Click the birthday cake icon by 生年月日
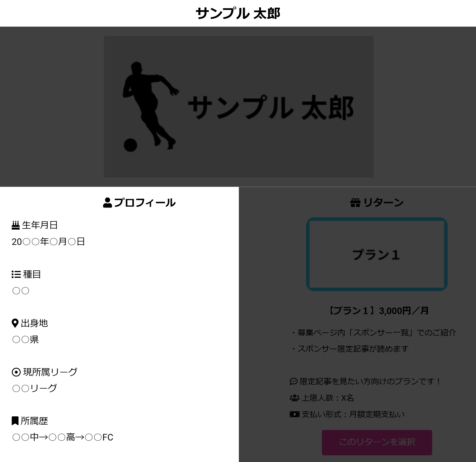Screen dimensions: 476x462 (16, 225)
